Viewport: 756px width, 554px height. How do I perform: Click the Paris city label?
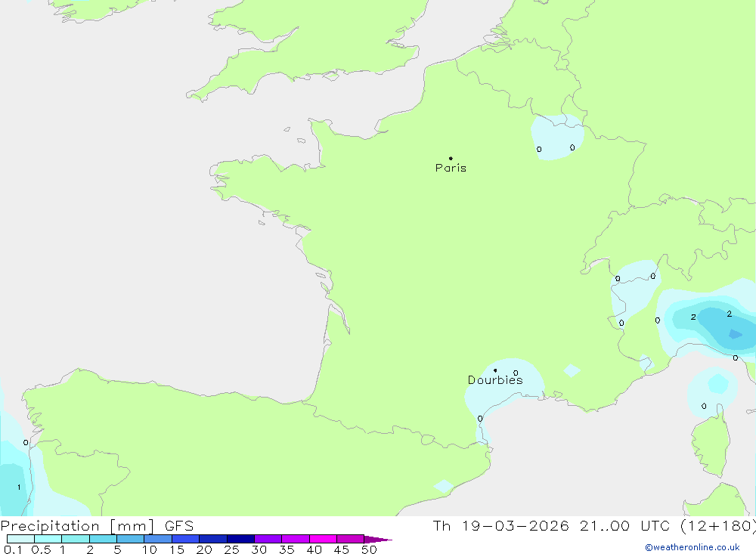click(x=451, y=168)
